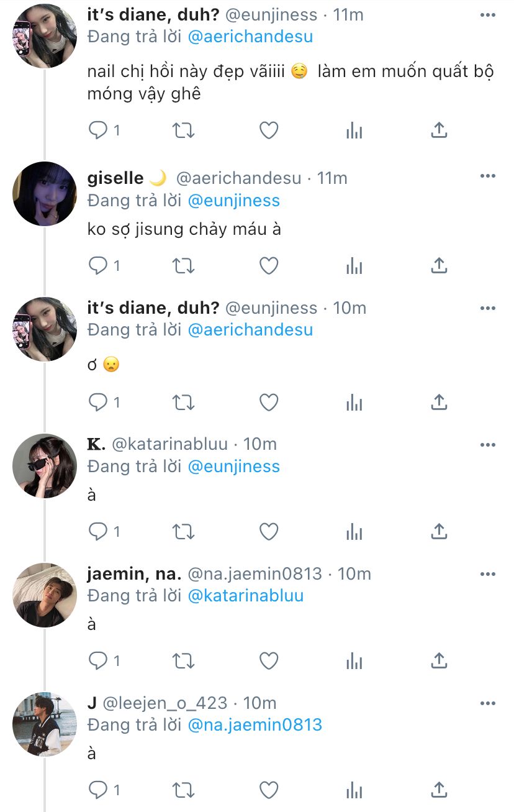Open more options on giselle's tweet
This screenshot has height=812, width=514.
tap(488, 176)
